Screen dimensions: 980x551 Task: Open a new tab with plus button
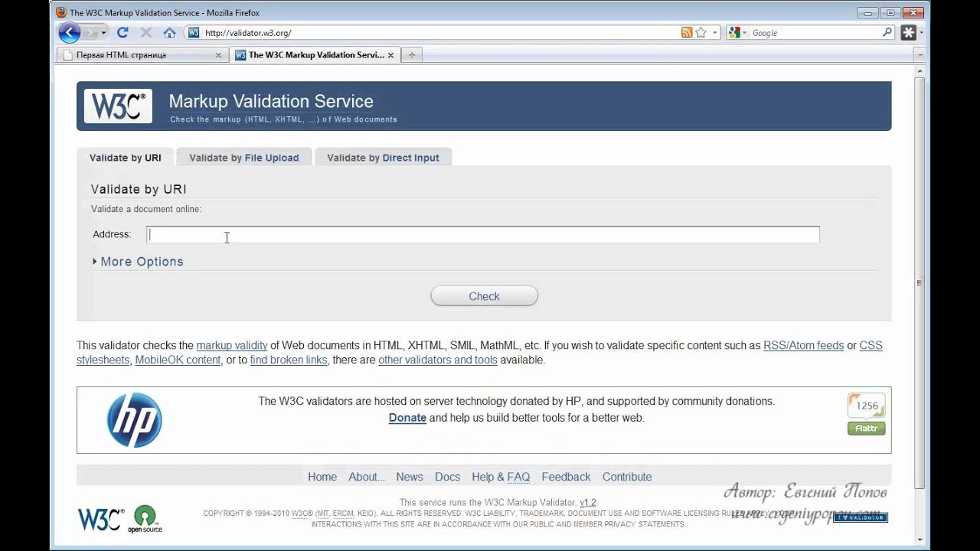412,55
